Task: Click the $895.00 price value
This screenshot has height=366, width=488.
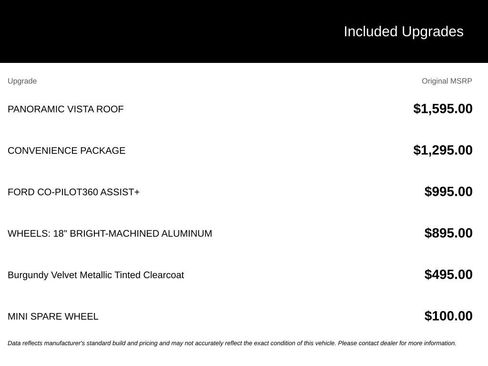Action: pyautogui.click(x=448, y=233)
